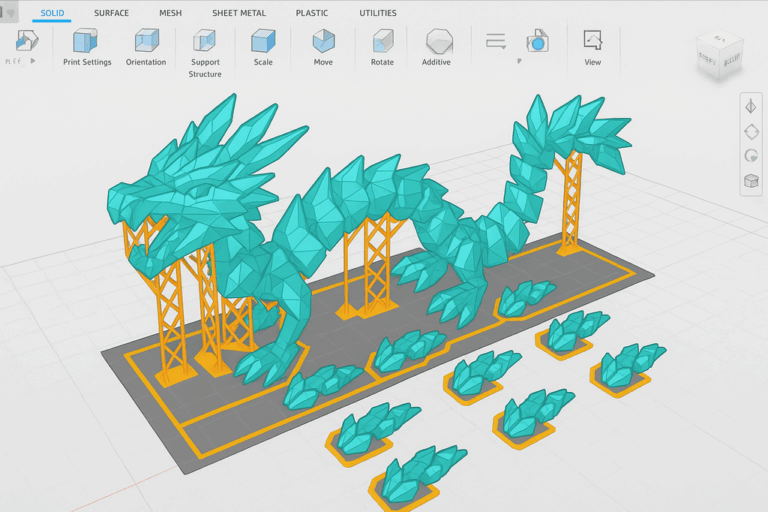The width and height of the screenshot is (768, 512).
Task: Open the MESH tab
Action: tap(170, 13)
